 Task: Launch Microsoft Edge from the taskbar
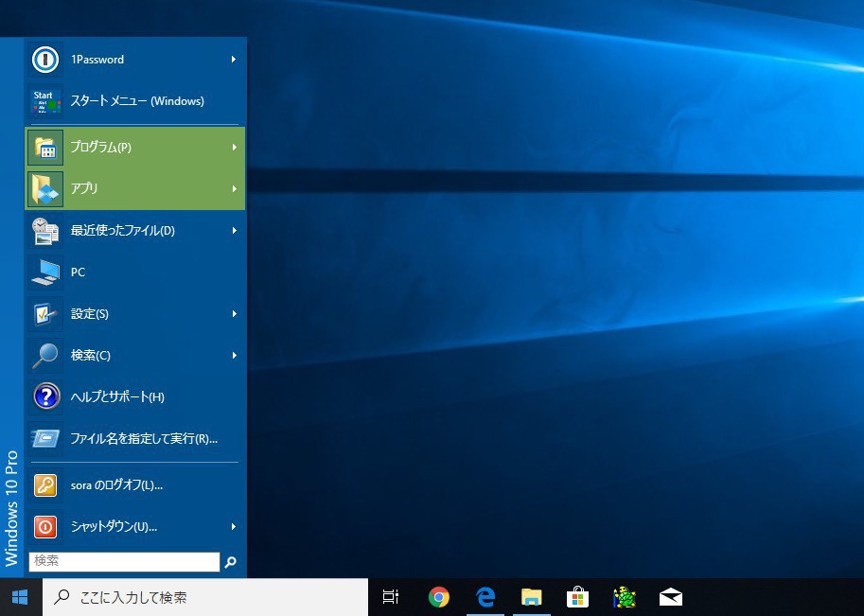(x=485, y=597)
